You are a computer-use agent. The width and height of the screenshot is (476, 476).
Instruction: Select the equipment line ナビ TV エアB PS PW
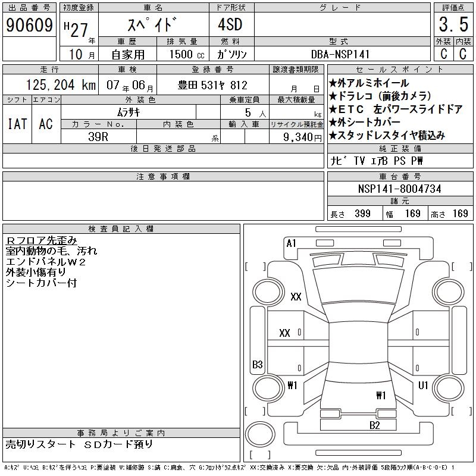tap(377, 161)
